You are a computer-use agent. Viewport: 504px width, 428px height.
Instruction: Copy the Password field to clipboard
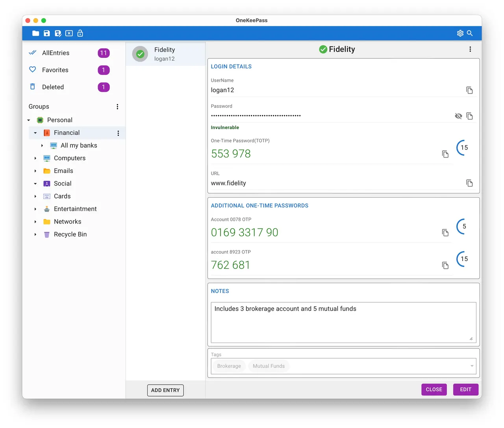469,116
